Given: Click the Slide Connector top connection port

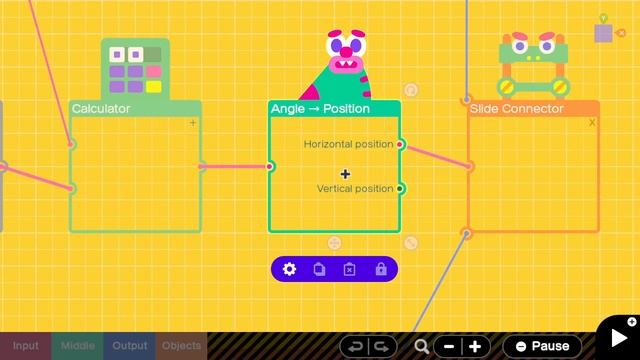Looking at the screenshot, I should click(x=467, y=100).
